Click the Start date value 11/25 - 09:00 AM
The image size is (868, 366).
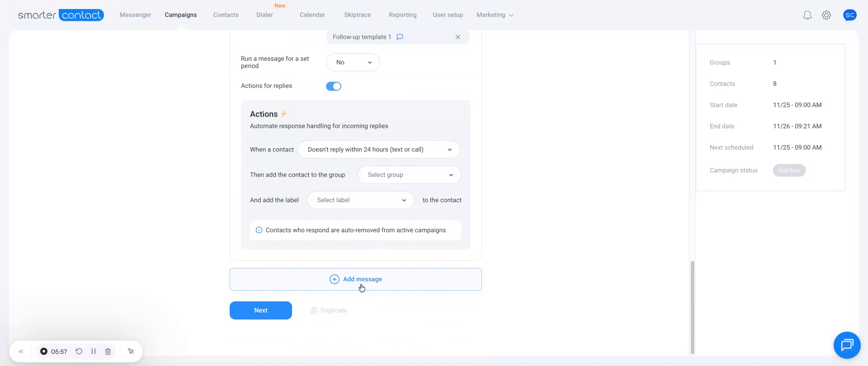pos(797,105)
